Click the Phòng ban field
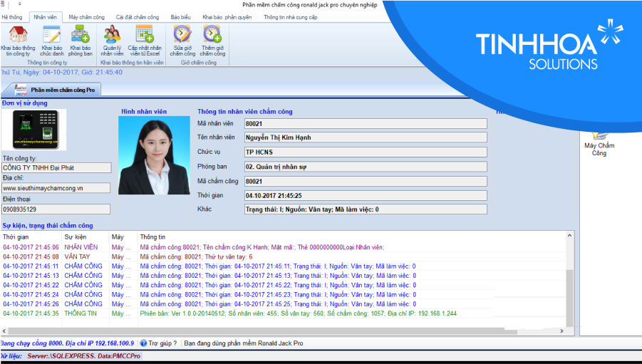This screenshot has width=642, height=364. (x=366, y=167)
